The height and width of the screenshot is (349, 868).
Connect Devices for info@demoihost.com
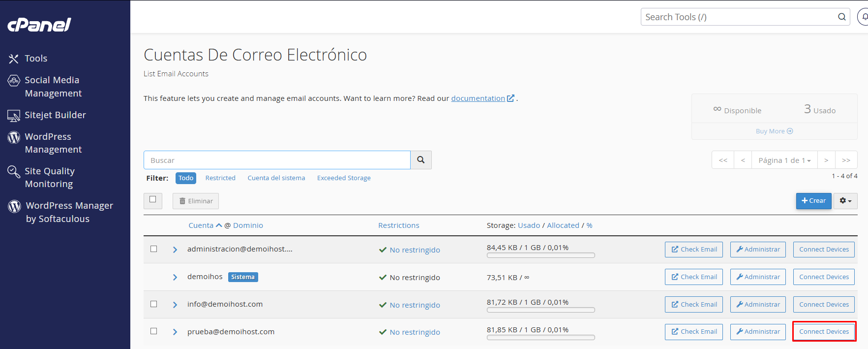pyautogui.click(x=824, y=305)
